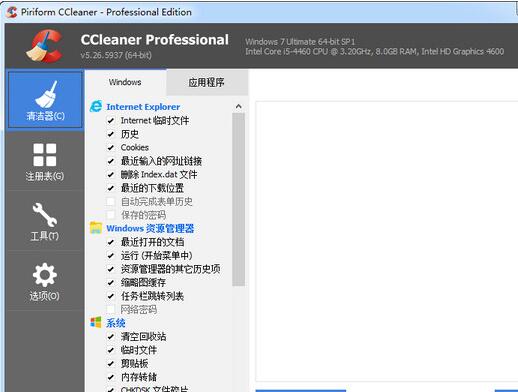Toggle 删除 Index.dat 文件 checkbox

pyautogui.click(x=111, y=174)
